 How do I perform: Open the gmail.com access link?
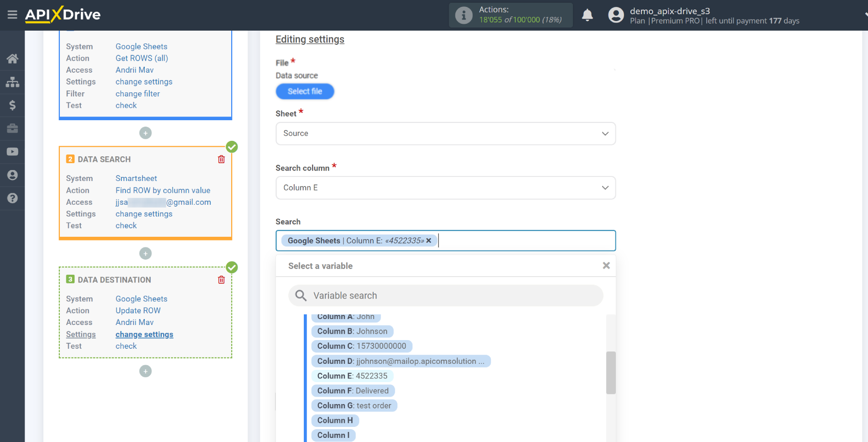[x=163, y=202]
